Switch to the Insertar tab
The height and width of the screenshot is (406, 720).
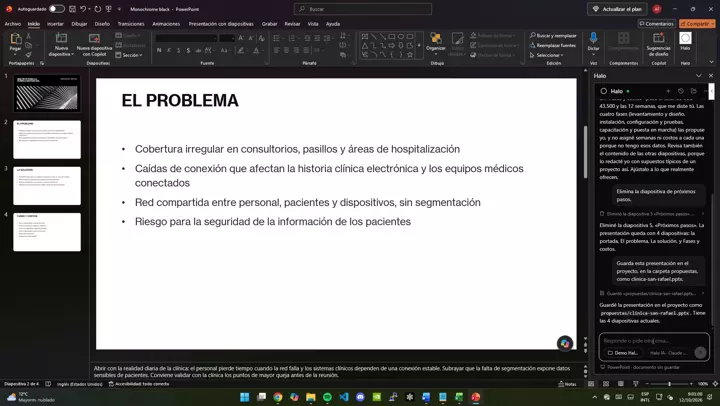point(55,24)
